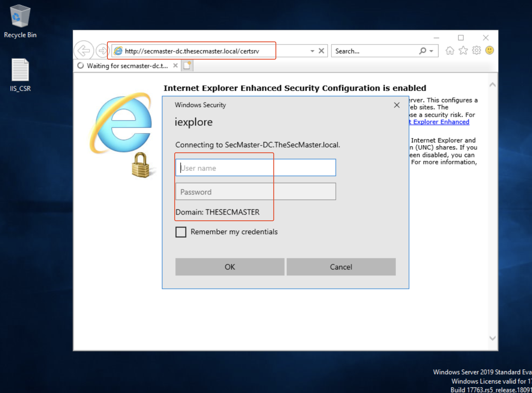The image size is (532, 393).
Task: Expand the address bar autocomplete dropdown arrow
Action: [x=312, y=51]
